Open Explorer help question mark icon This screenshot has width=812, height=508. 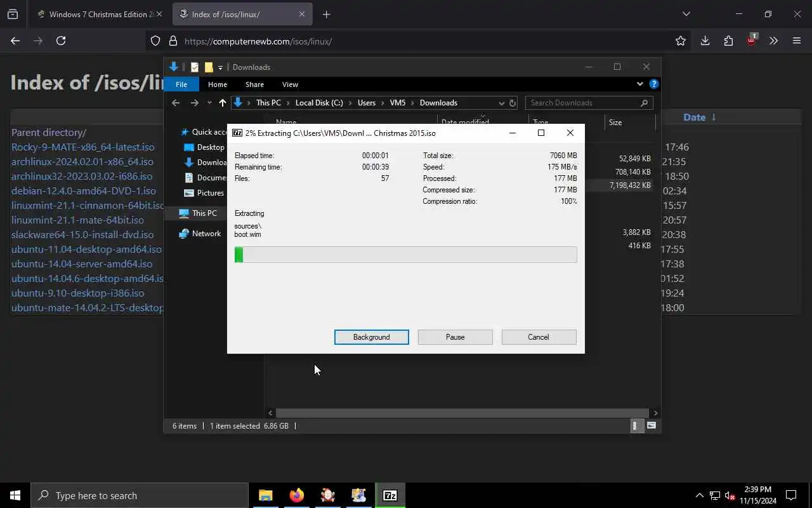pos(654,84)
